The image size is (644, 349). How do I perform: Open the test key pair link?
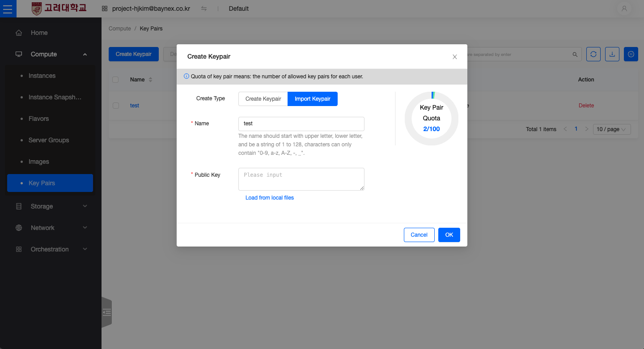(x=135, y=106)
